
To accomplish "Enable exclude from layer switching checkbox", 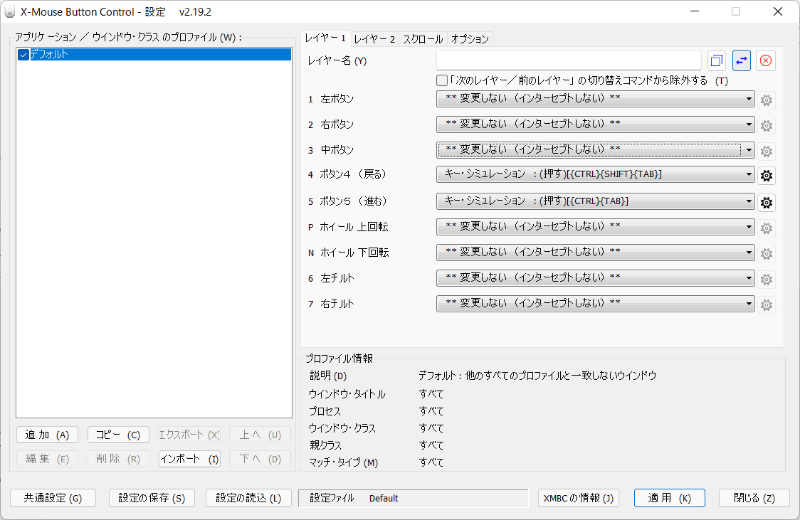I will click(x=442, y=81).
